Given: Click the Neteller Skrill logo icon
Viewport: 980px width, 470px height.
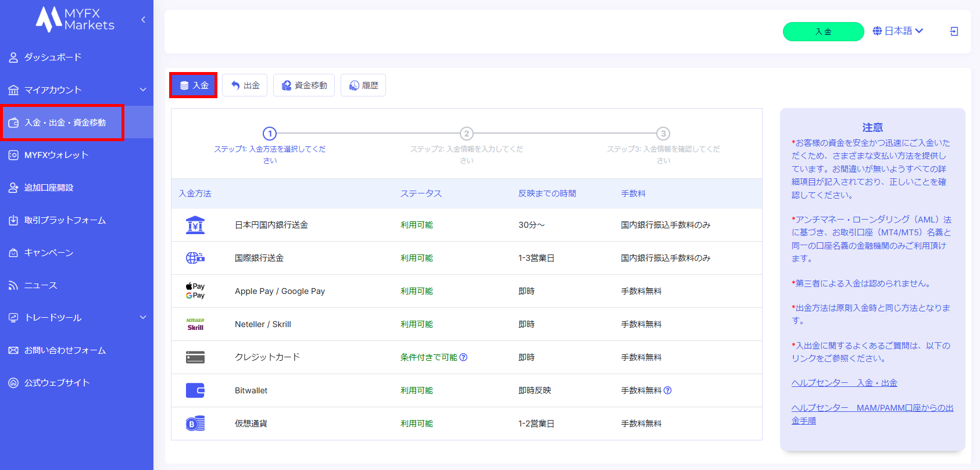Looking at the screenshot, I should (x=195, y=324).
